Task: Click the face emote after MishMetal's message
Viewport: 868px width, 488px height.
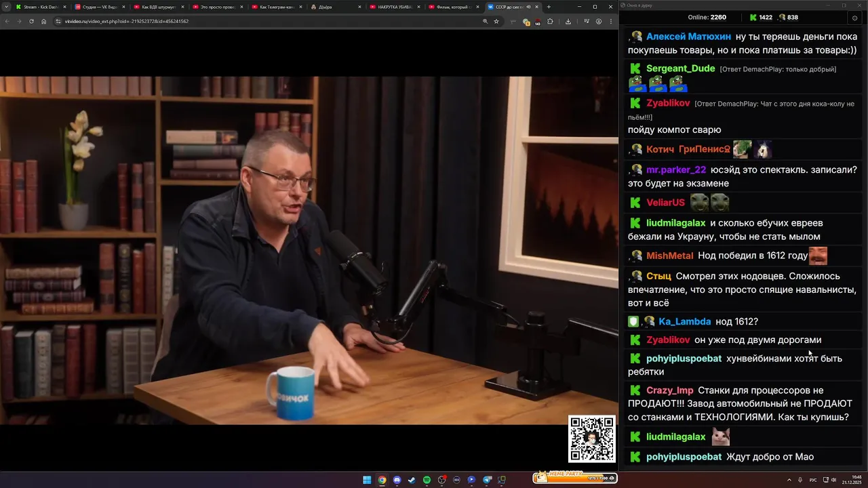Action: [818, 256]
